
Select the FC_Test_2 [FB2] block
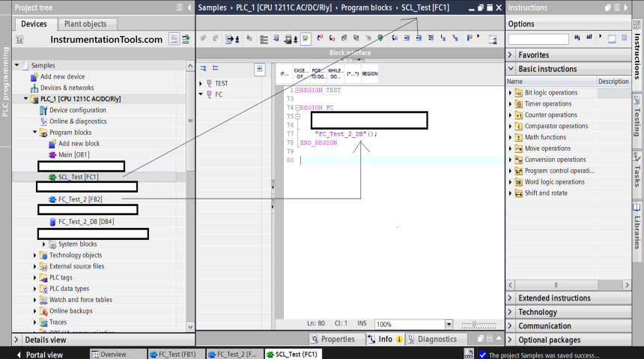[80, 199]
